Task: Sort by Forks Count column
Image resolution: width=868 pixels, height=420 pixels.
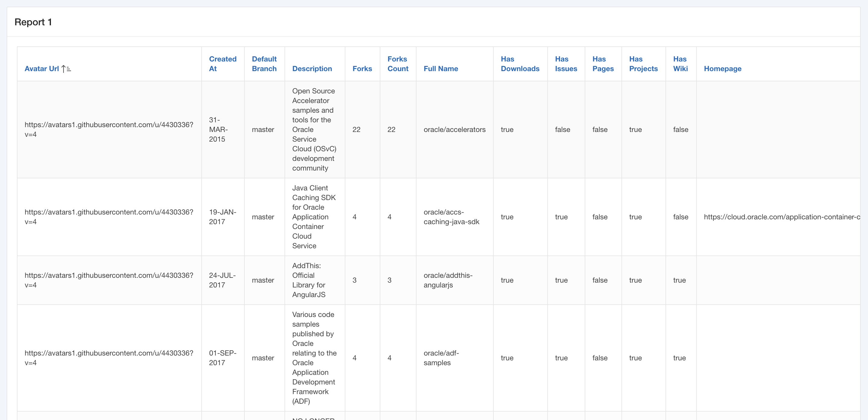Action: pos(398,64)
